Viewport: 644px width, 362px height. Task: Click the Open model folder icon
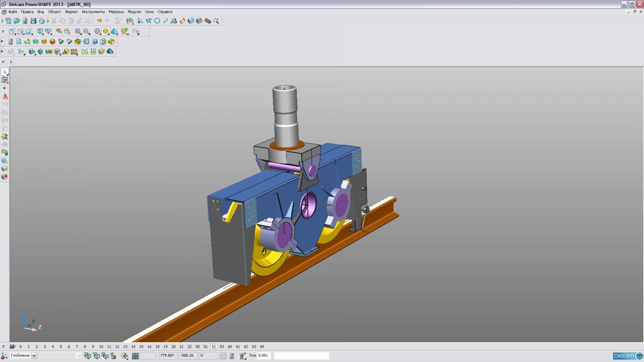point(17,21)
